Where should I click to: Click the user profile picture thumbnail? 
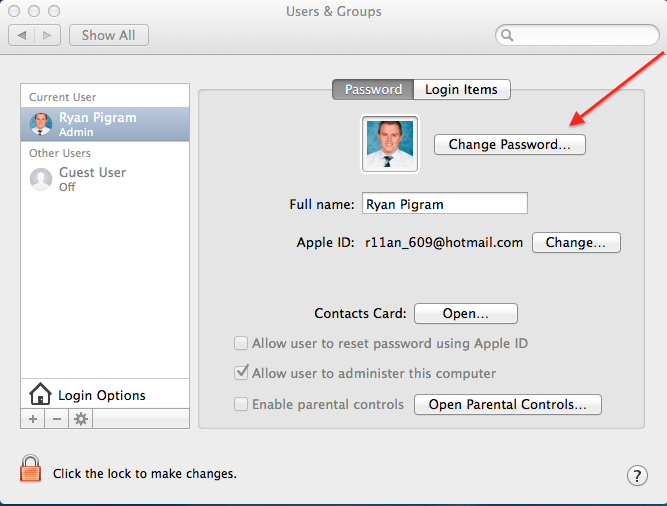(390, 144)
